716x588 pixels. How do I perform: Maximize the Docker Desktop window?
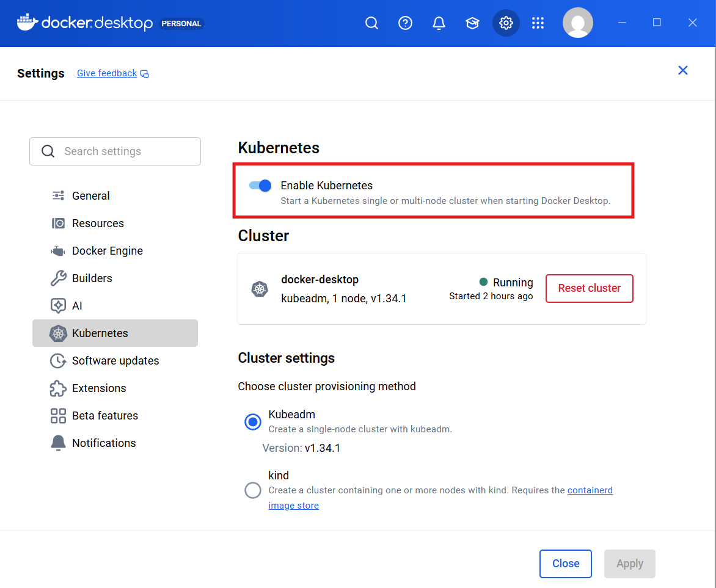pyautogui.click(x=657, y=23)
